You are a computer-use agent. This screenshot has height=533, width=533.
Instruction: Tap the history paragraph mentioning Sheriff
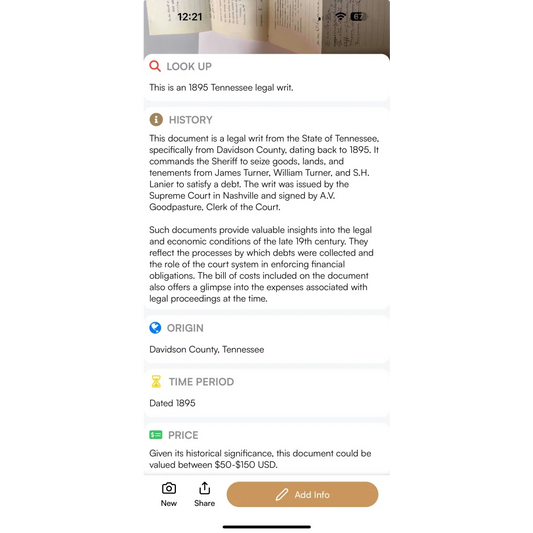pos(264,173)
